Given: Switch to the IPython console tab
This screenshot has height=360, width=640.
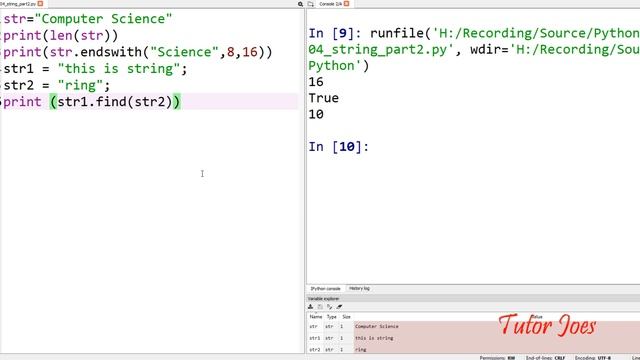Looking at the screenshot, I should pos(325,289).
